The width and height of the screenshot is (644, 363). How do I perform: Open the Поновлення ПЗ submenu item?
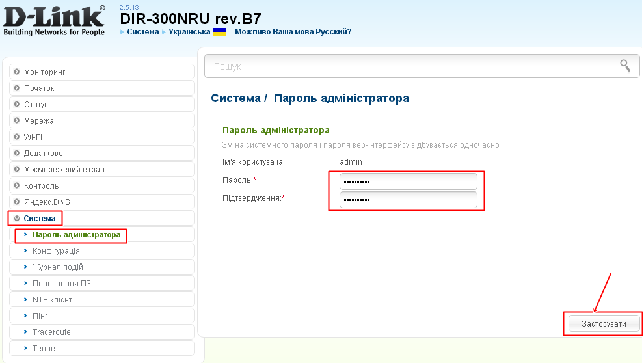click(x=101, y=284)
